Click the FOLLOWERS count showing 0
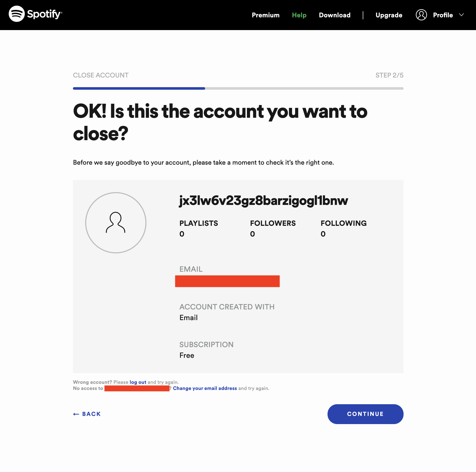The image size is (476, 472). click(252, 233)
